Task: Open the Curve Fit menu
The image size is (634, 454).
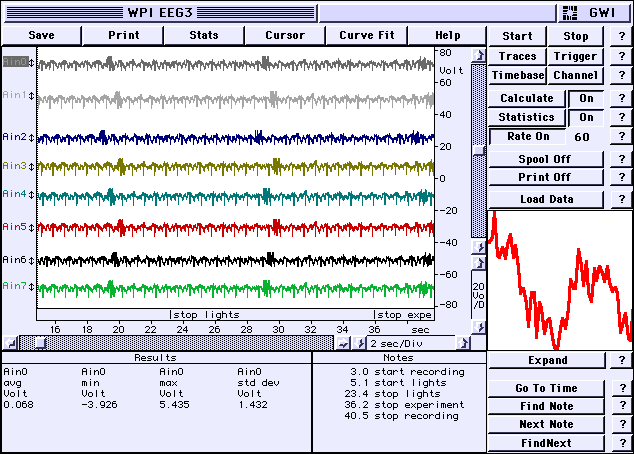Action: point(368,35)
